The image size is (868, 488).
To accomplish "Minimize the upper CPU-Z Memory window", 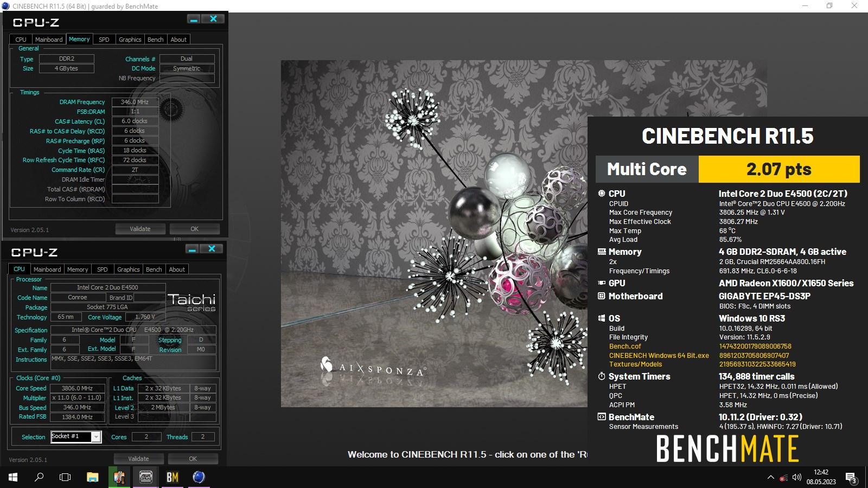I will [x=194, y=19].
